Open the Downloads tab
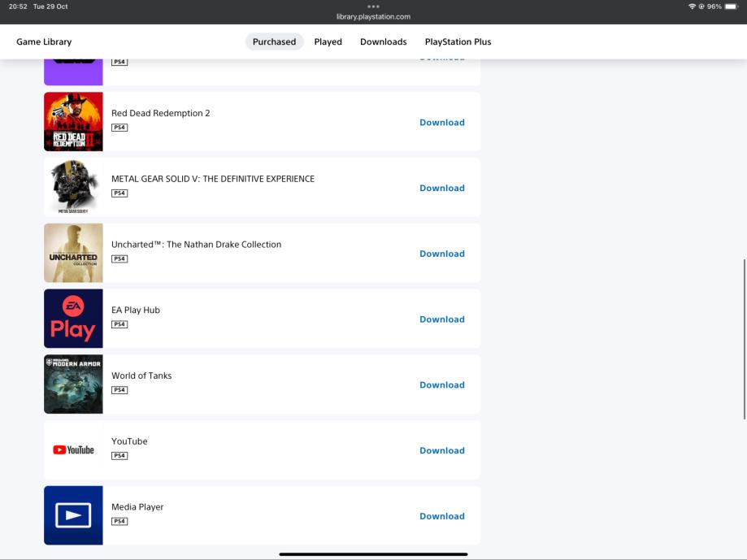The height and width of the screenshot is (560, 747). pyautogui.click(x=383, y=42)
